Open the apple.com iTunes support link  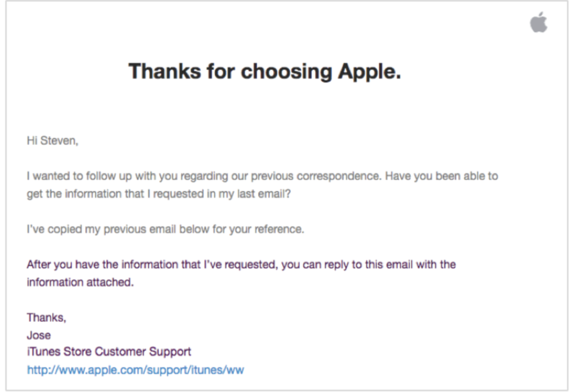pos(135,370)
